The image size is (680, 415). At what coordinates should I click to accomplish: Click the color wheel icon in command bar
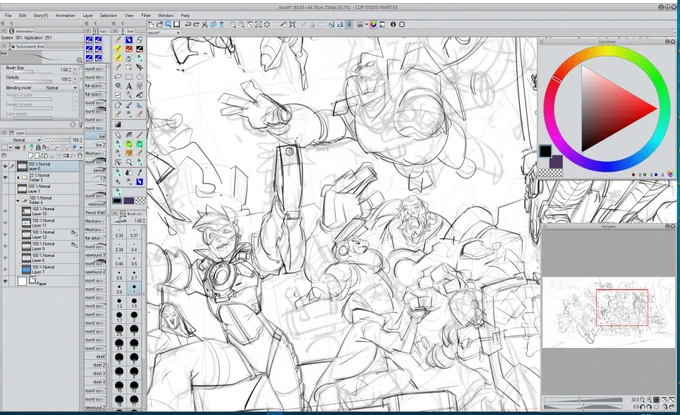click(x=373, y=24)
